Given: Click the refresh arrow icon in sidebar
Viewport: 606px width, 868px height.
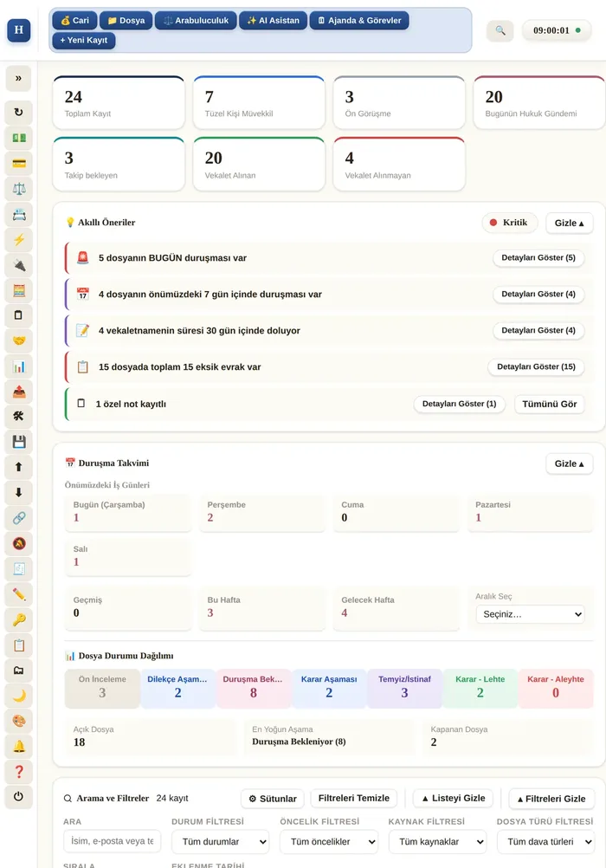Looking at the screenshot, I should (19, 113).
